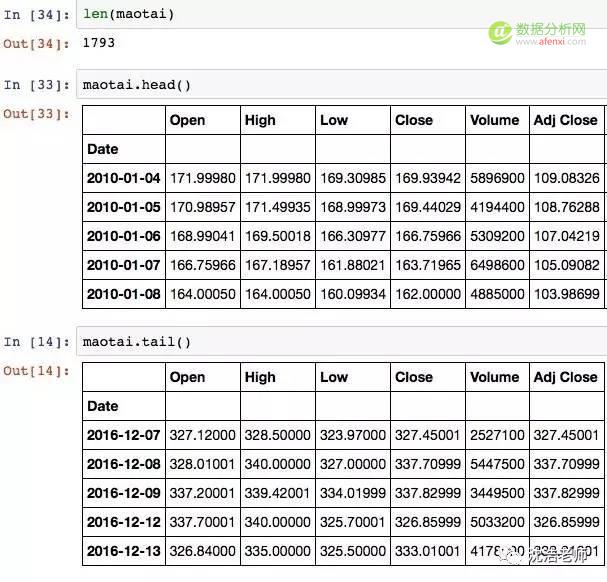Select the In [34]: prompt label

click(x=36, y=15)
